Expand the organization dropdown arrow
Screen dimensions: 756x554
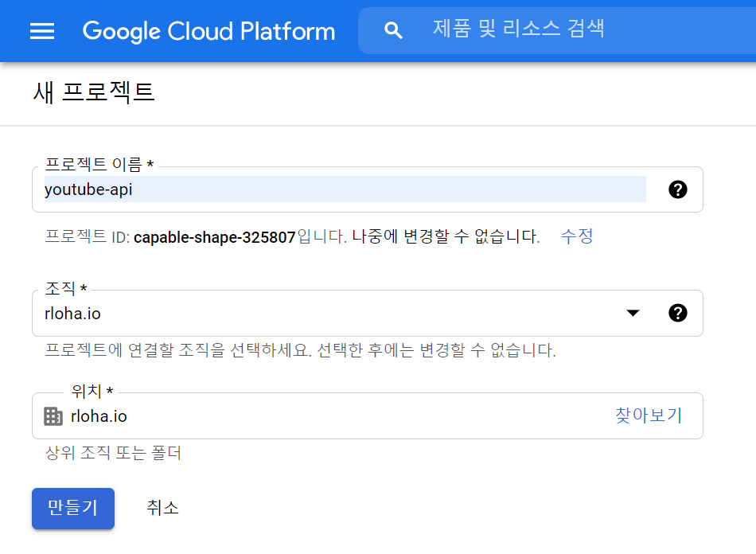coord(633,313)
